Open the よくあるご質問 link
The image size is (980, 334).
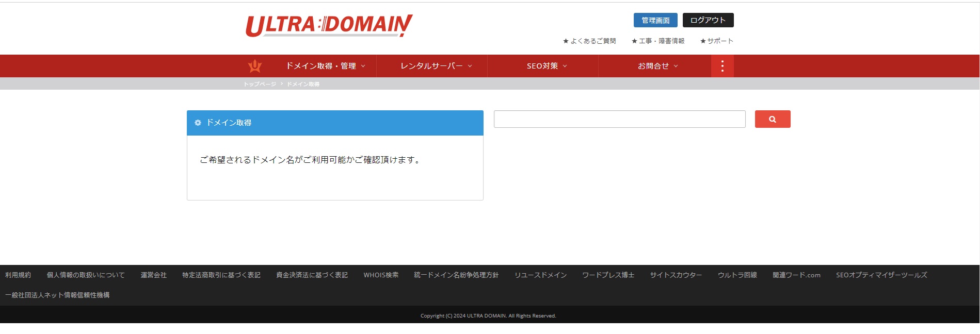pyautogui.click(x=589, y=41)
